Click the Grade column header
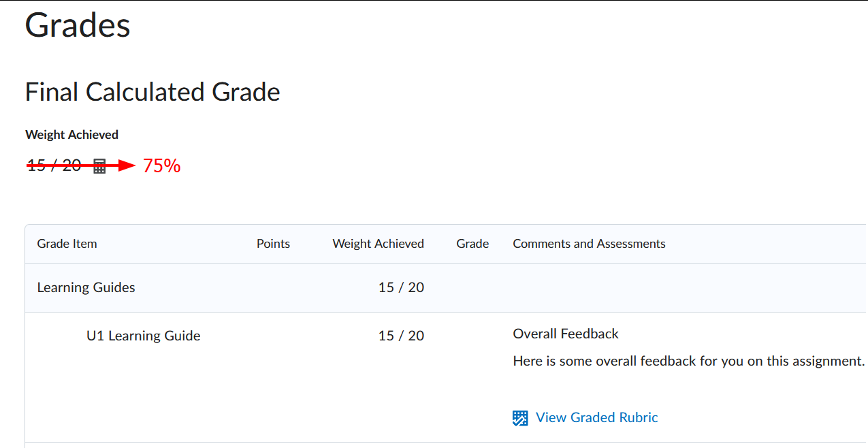868x448 pixels. (x=472, y=244)
